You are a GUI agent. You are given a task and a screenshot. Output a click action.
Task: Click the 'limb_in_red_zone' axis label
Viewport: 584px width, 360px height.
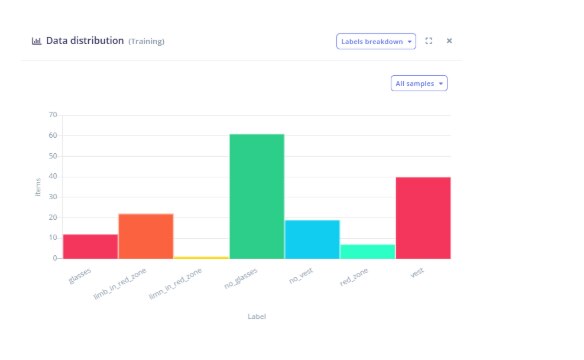tap(120, 284)
